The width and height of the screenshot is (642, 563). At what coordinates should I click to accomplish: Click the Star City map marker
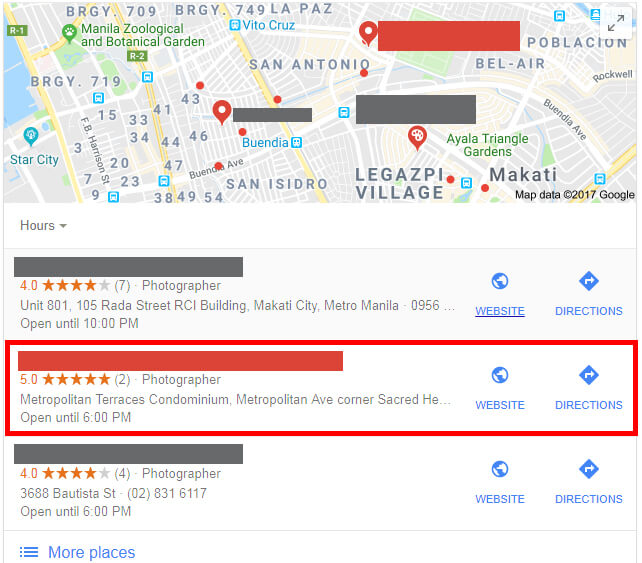[x=31, y=136]
